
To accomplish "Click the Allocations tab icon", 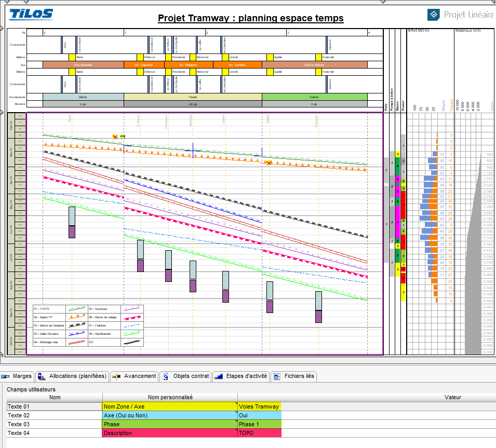I will 42,376.
